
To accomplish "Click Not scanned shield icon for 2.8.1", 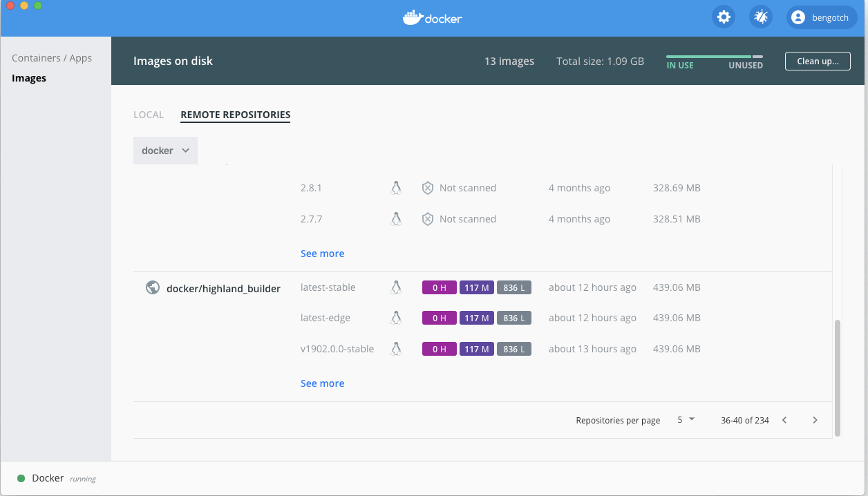I will [428, 188].
